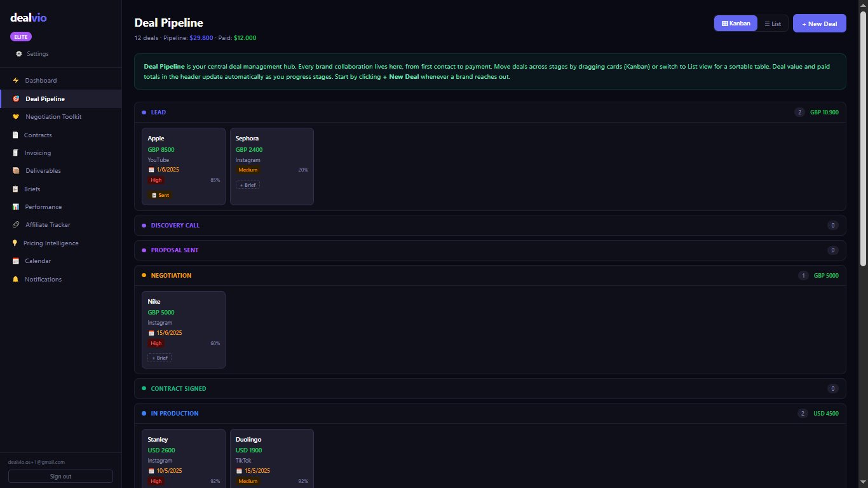Viewport: 868px width, 488px height.
Task: Click the + New Deal button
Action: (819, 24)
